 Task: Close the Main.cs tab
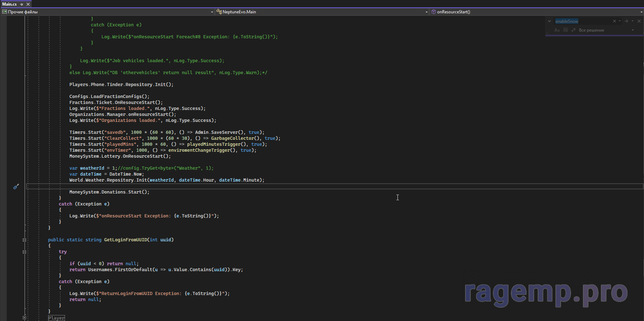pyautogui.click(x=28, y=4)
